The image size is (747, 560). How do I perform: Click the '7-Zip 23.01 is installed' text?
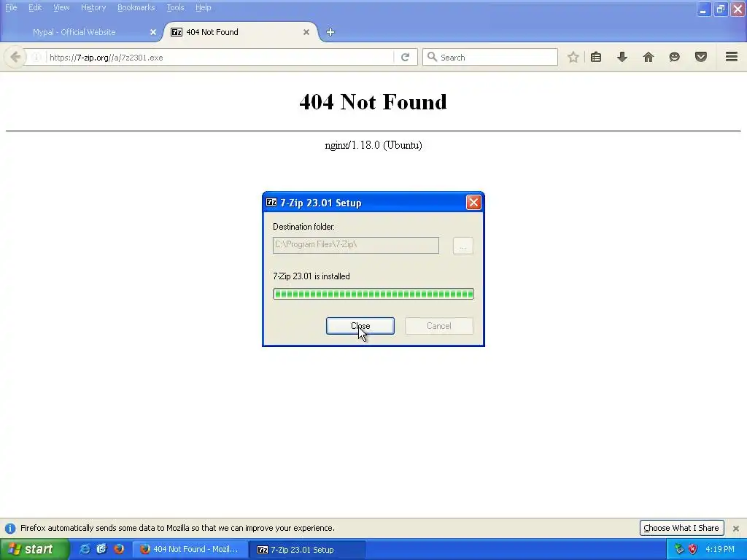coord(311,276)
